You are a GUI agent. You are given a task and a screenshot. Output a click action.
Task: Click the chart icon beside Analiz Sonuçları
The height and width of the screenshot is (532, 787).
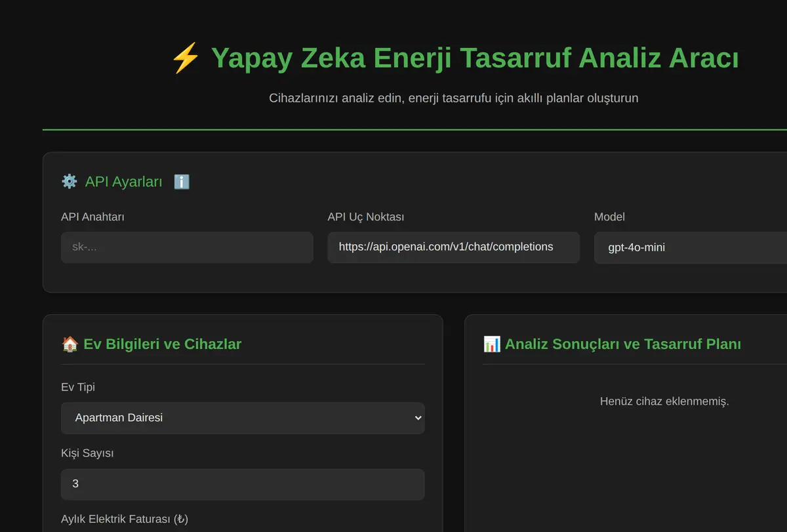coord(491,344)
